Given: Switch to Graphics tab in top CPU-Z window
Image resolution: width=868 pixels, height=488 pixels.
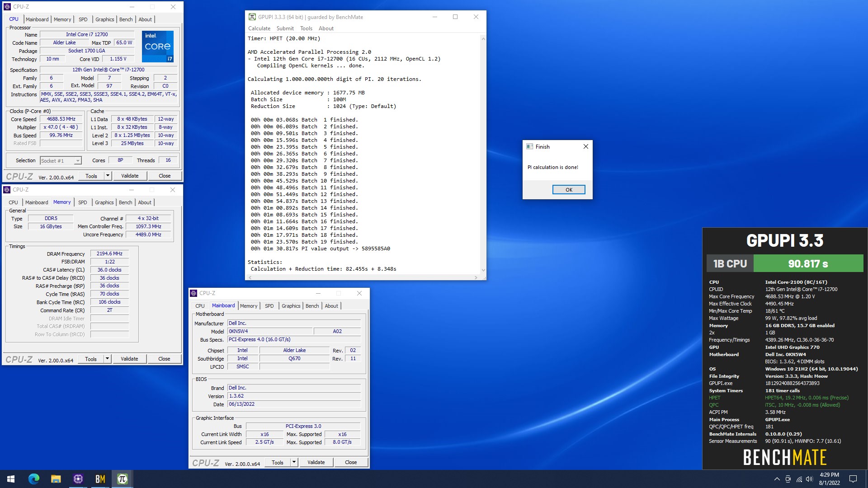Looking at the screenshot, I should (x=105, y=19).
